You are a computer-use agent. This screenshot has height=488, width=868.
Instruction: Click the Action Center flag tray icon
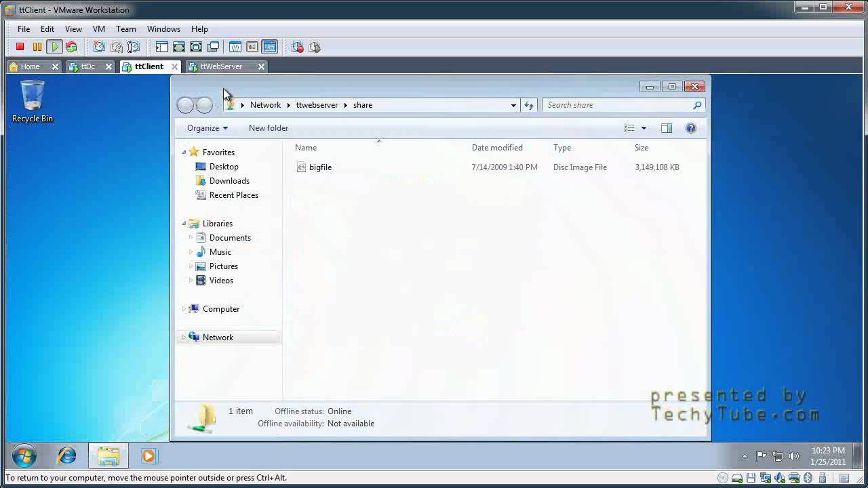(761, 456)
